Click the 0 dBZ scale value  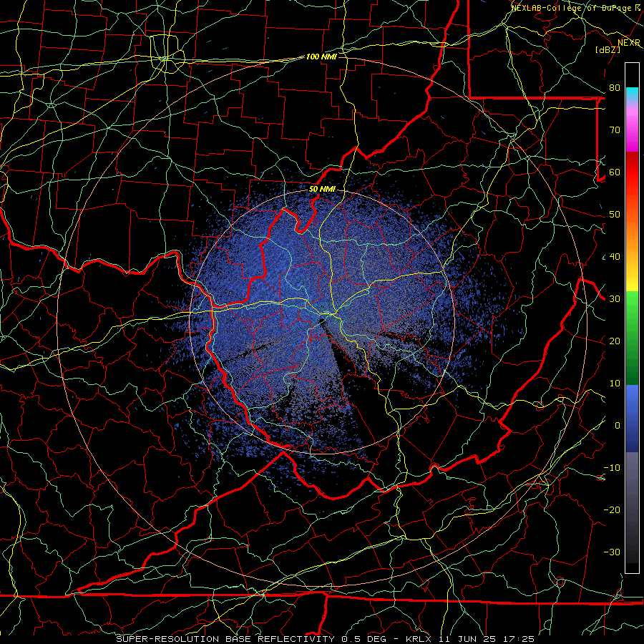(618, 426)
